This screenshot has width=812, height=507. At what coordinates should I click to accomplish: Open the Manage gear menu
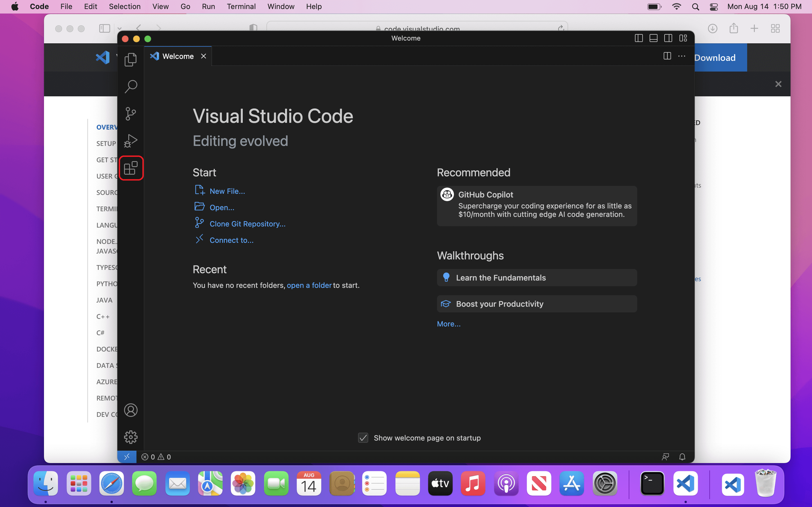131,437
